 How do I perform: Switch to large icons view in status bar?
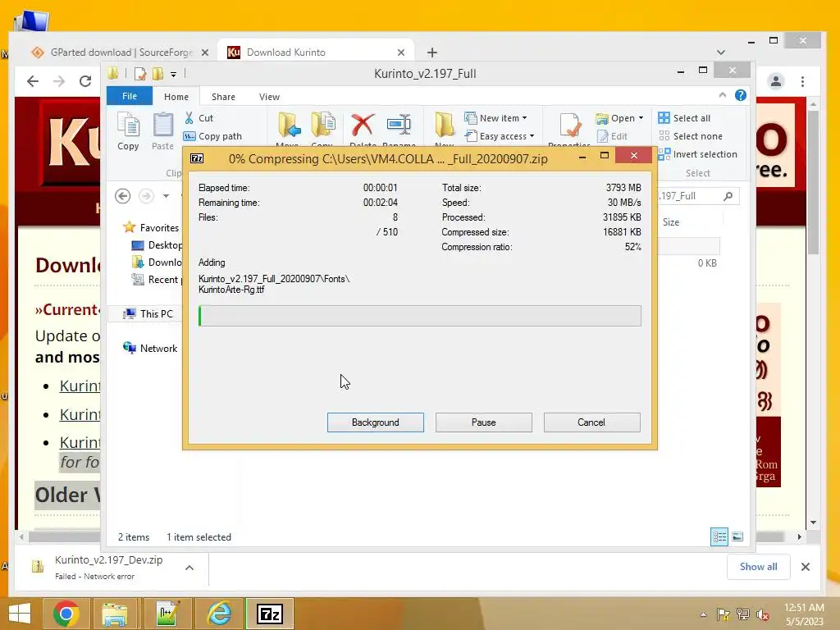(x=737, y=536)
